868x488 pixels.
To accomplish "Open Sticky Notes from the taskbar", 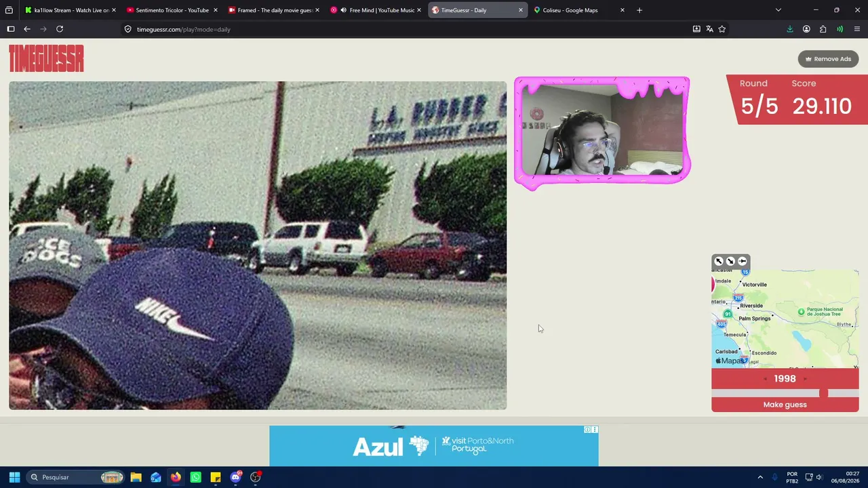I will tap(216, 477).
